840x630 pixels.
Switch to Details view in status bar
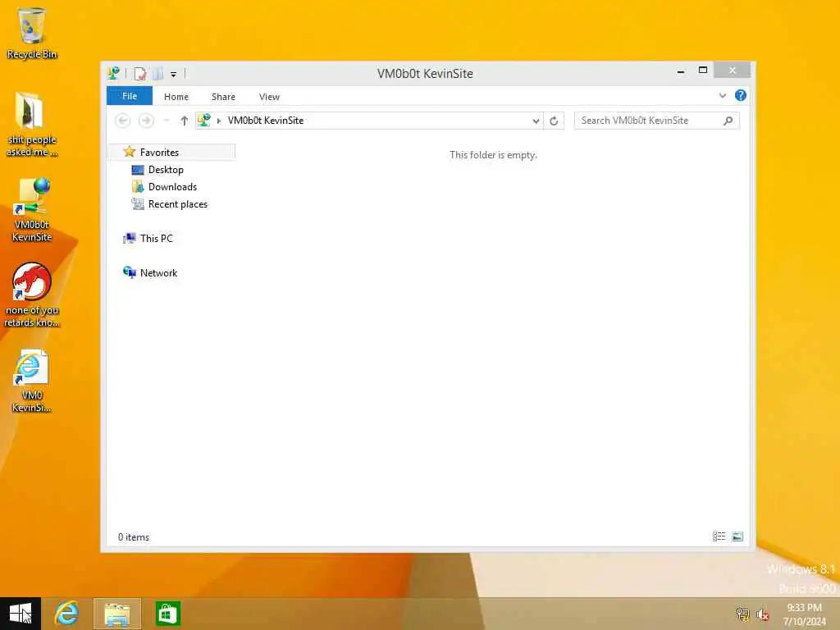point(719,536)
